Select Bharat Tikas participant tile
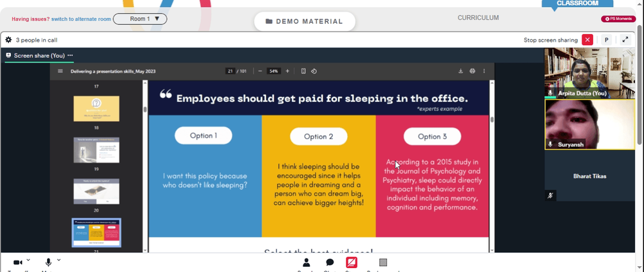644x272 pixels. point(589,176)
